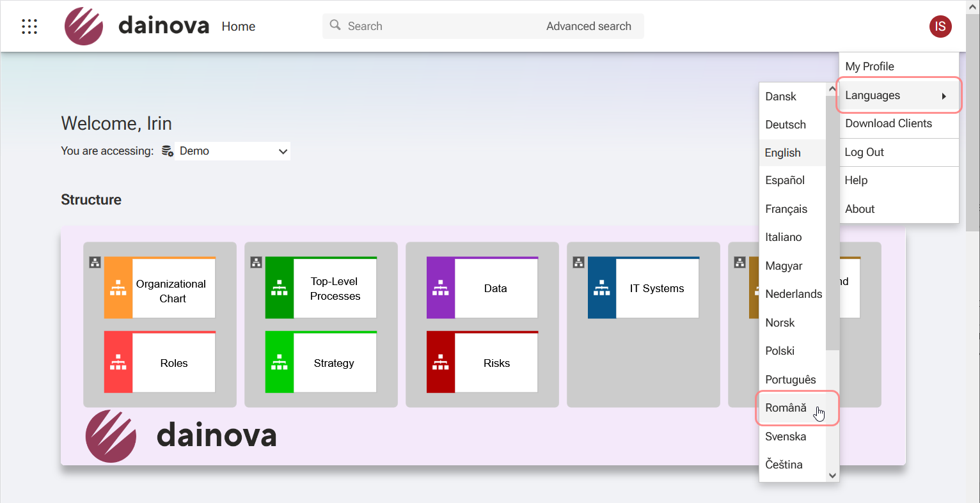Open Advanced search

(589, 26)
